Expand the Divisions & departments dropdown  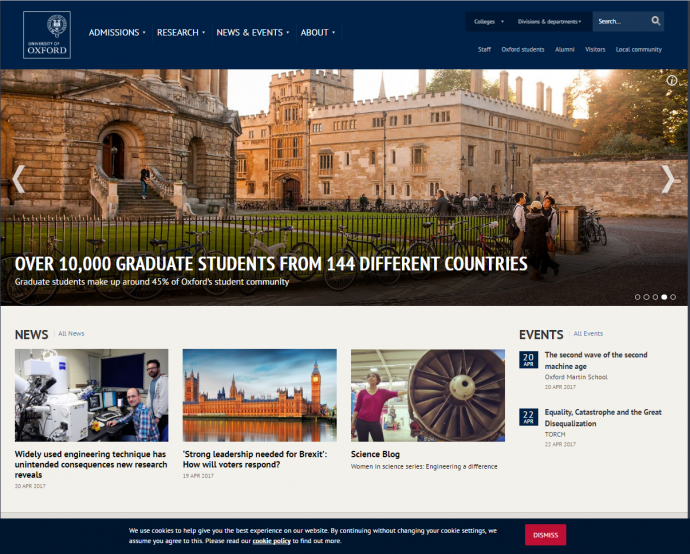(549, 21)
